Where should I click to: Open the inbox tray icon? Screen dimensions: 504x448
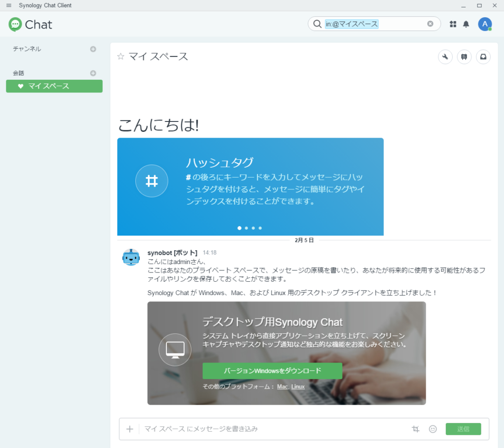point(483,57)
